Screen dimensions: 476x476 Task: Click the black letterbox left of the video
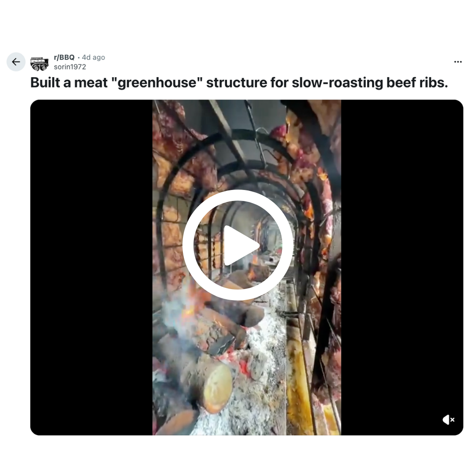coord(91,267)
